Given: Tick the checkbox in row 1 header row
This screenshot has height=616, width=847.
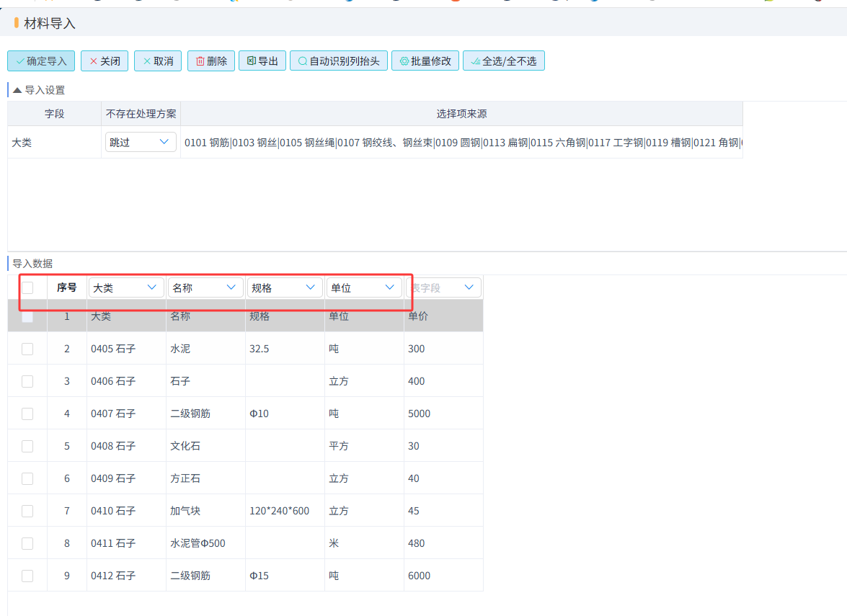Looking at the screenshot, I should (27, 316).
